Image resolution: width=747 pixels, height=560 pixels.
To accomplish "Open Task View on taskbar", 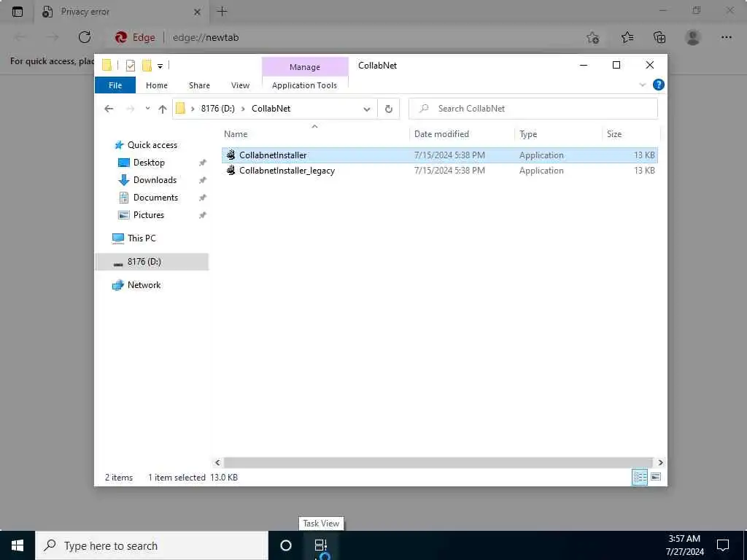I will tap(321, 545).
